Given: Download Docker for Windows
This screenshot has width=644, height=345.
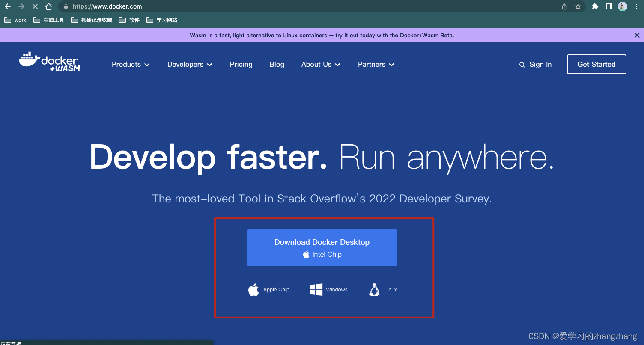Looking at the screenshot, I should point(329,290).
